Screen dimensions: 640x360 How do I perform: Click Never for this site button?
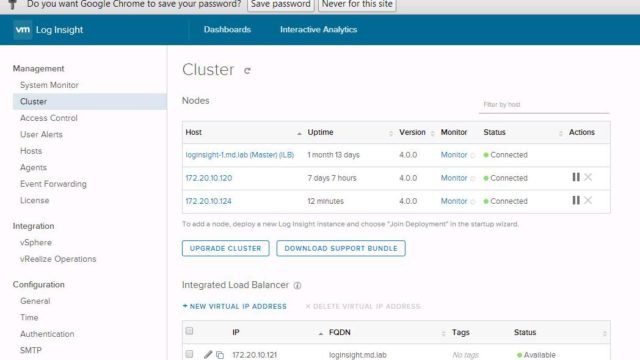(x=357, y=5)
